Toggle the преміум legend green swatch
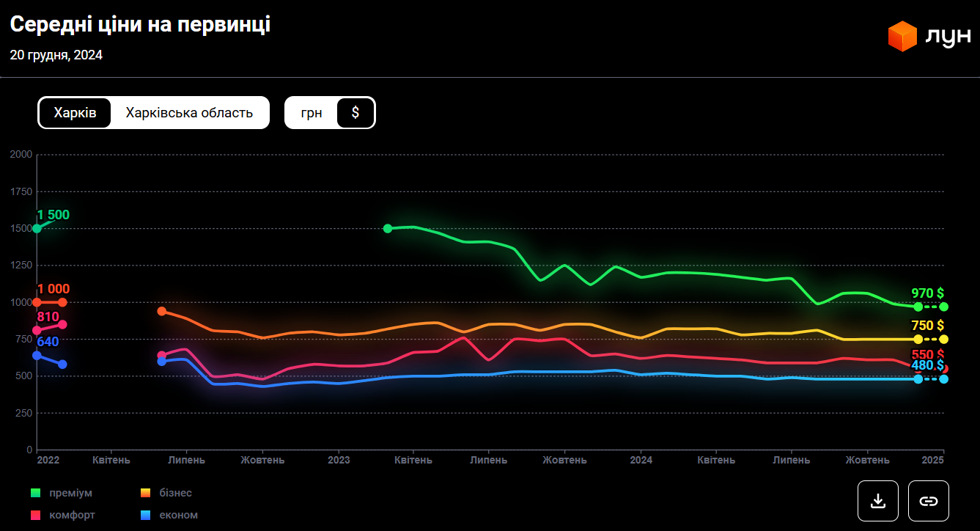 35,493
